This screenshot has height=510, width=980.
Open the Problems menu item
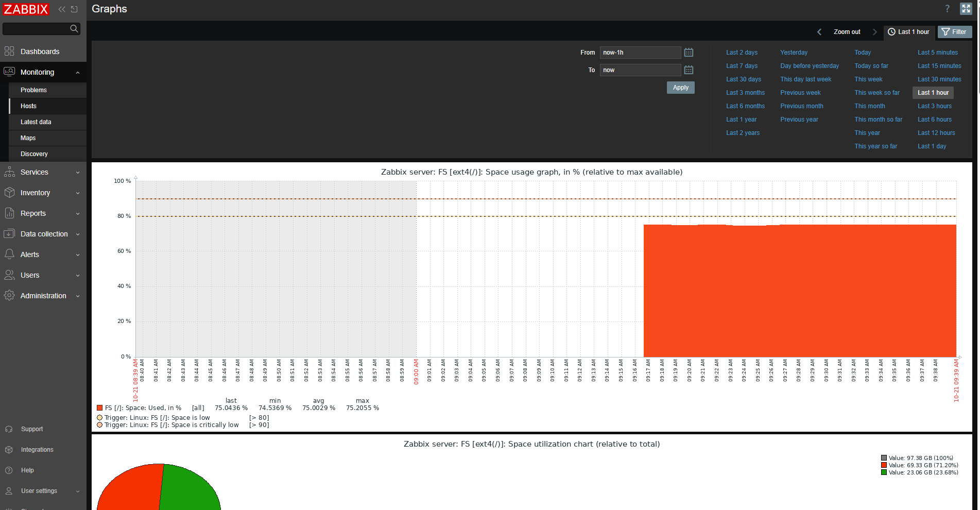tap(33, 90)
